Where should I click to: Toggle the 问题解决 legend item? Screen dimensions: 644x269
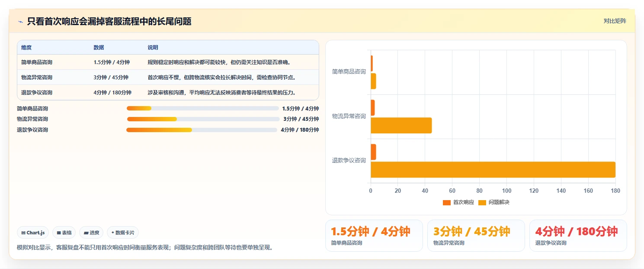click(494, 202)
